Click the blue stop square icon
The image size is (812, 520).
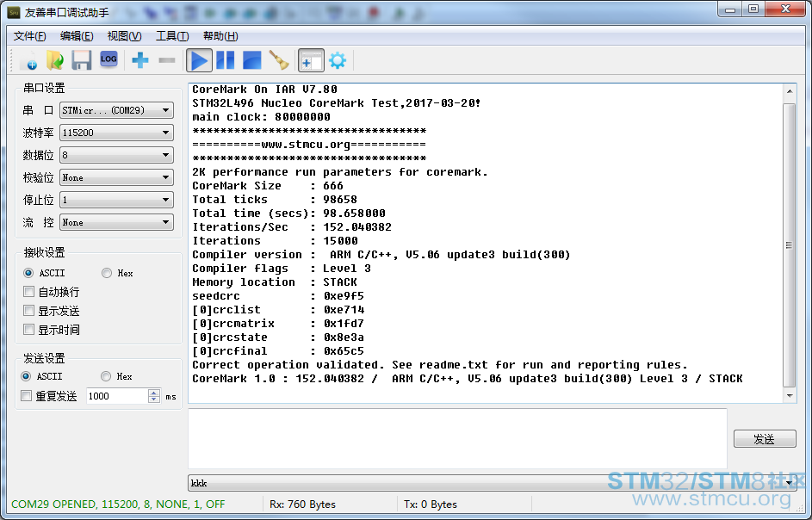pos(251,60)
